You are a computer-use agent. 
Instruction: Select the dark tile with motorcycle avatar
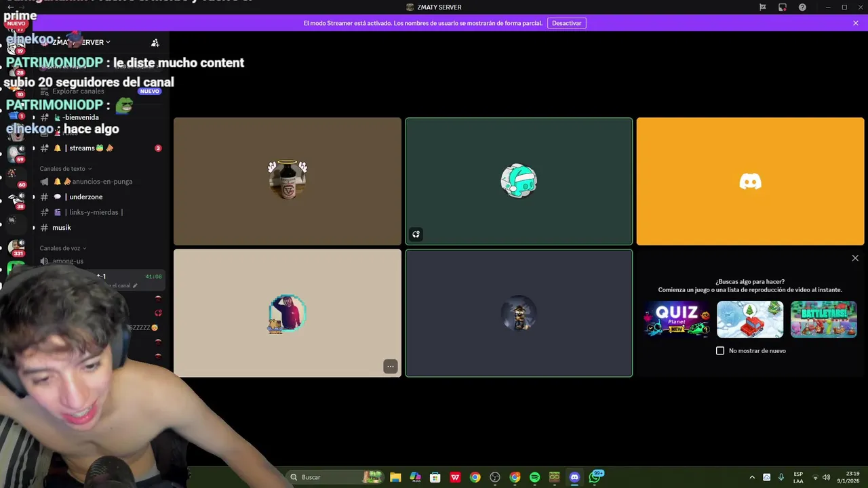point(519,313)
